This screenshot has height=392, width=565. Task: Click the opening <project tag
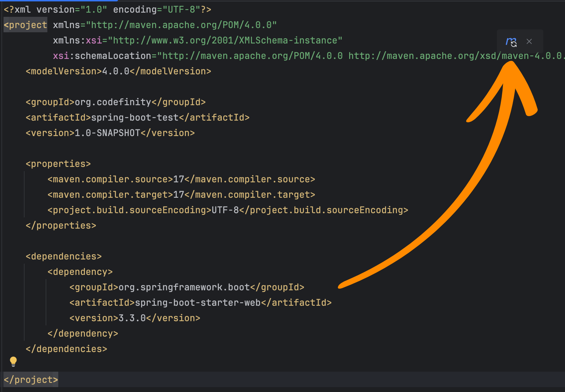pos(25,25)
